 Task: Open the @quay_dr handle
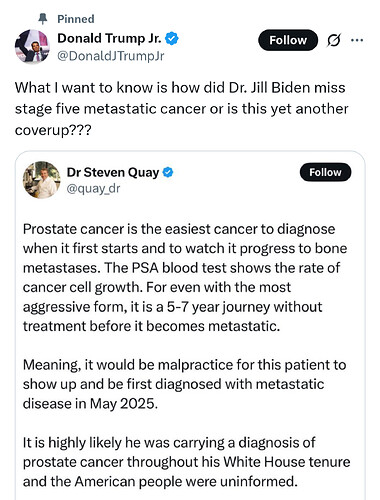pos(93,189)
